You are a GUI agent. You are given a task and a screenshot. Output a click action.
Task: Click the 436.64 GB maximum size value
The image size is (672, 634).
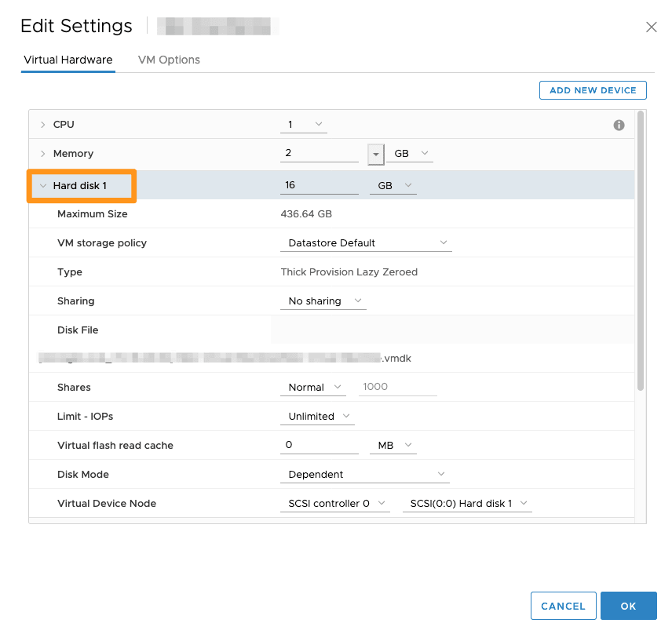tap(306, 214)
